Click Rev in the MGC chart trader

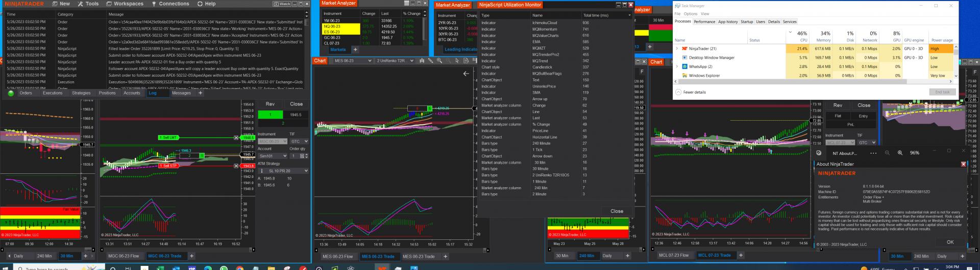click(x=270, y=104)
